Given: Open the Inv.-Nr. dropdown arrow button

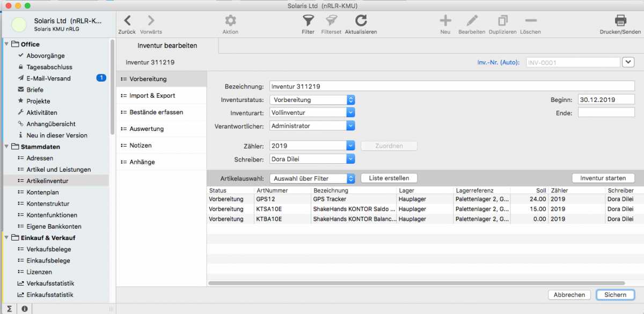Looking at the screenshot, I should (x=628, y=62).
